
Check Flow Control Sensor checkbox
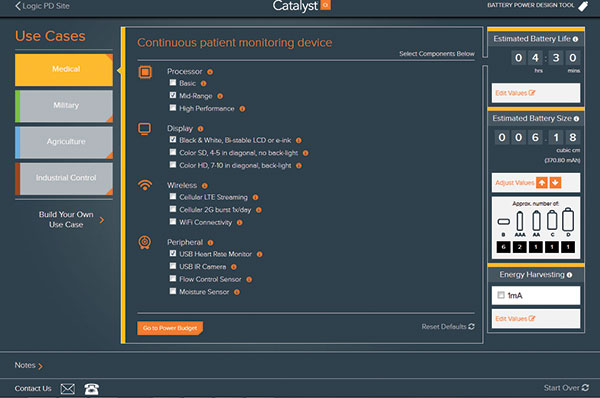pyautogui.click(x=173, y=279)
